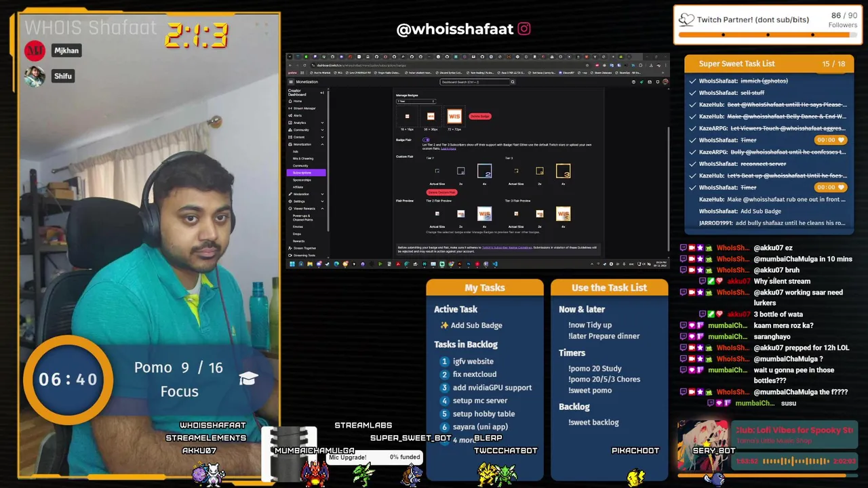868x488 pixels.
Task: Expand the Content section chevron
Action: [322, 137]
